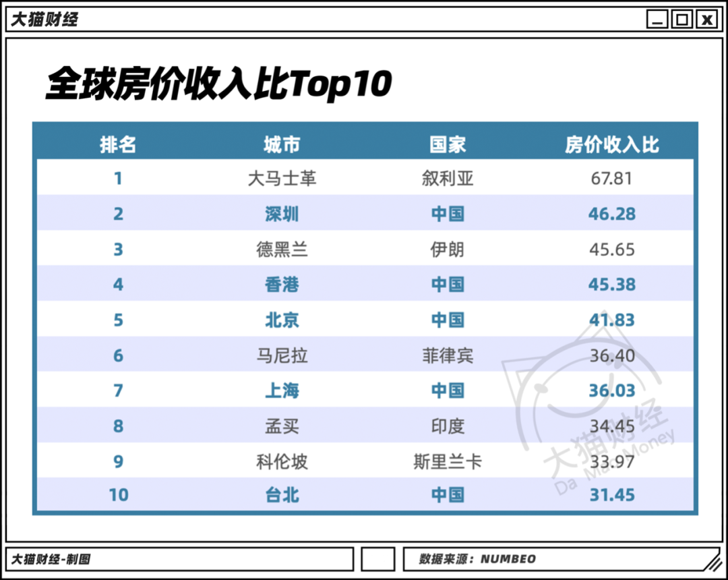Click the value 33.97
The width and height of the screenshot is (728, 580).
(612, 461)
